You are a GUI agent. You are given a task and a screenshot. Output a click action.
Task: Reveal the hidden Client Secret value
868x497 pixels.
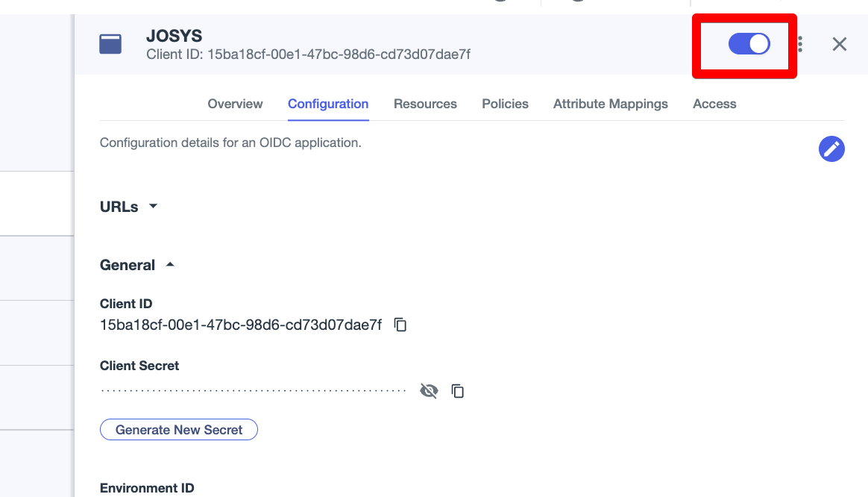coord(429,391)
